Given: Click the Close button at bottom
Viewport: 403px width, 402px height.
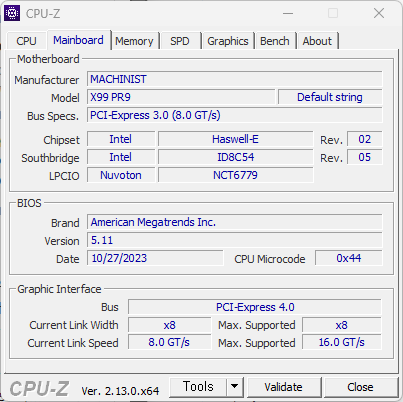Looking at the screenshot, I should (360, 387).
